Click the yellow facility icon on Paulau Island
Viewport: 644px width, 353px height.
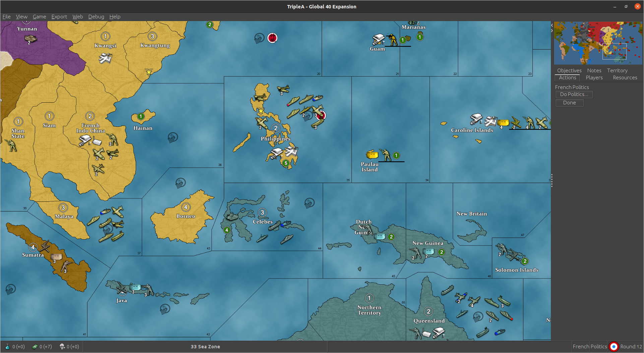tap(372, 155)
